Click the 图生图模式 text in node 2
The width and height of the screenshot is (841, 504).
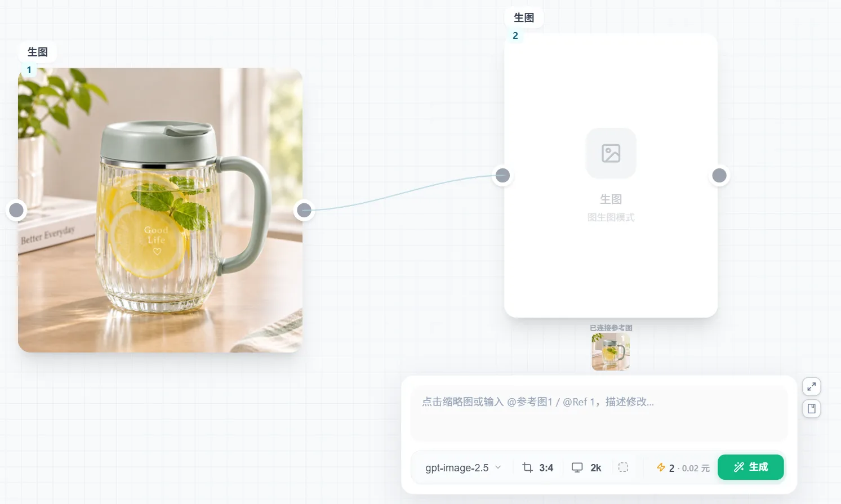tap(611, 217)
